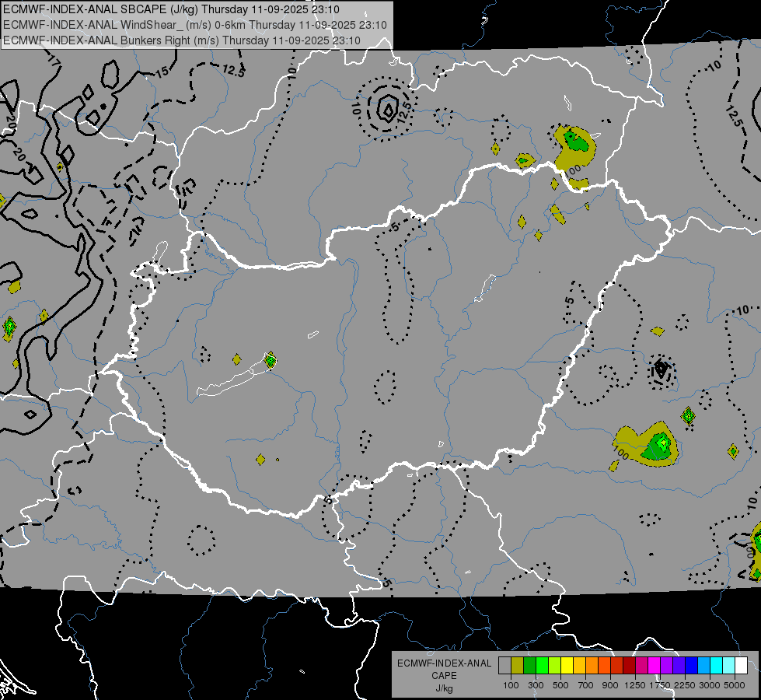Click the J/kg unit label in legend
Screen dimensions: 761x700
pos(444,688)
